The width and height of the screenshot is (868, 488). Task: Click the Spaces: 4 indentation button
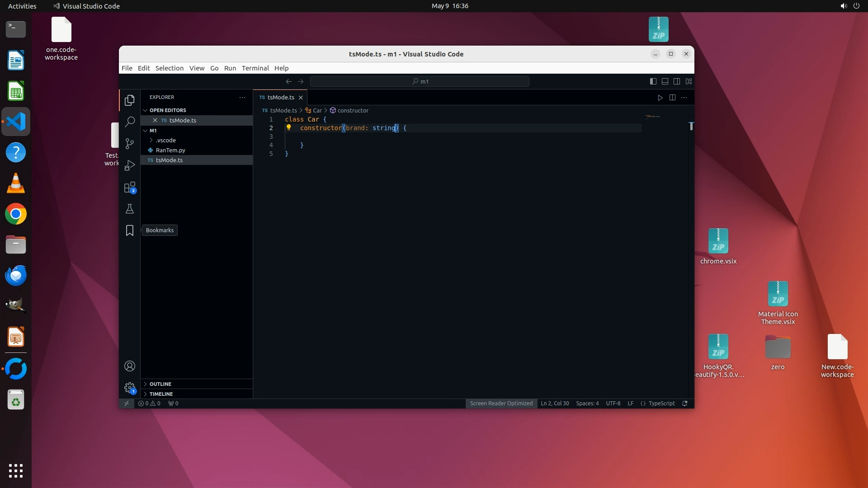click(x=587, y=404)
